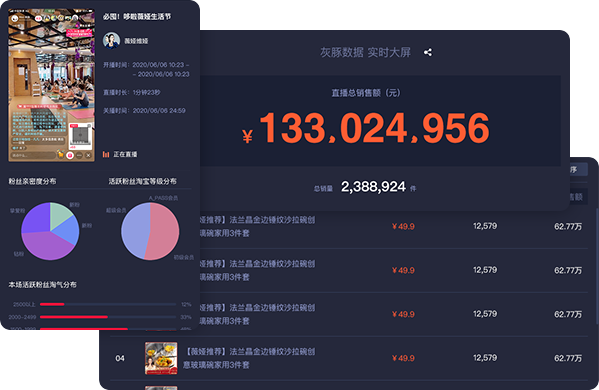The image size is (599, 390).
Task: Select the pink slice of the Taobao level pie
Action: click(x=162, y=231)
